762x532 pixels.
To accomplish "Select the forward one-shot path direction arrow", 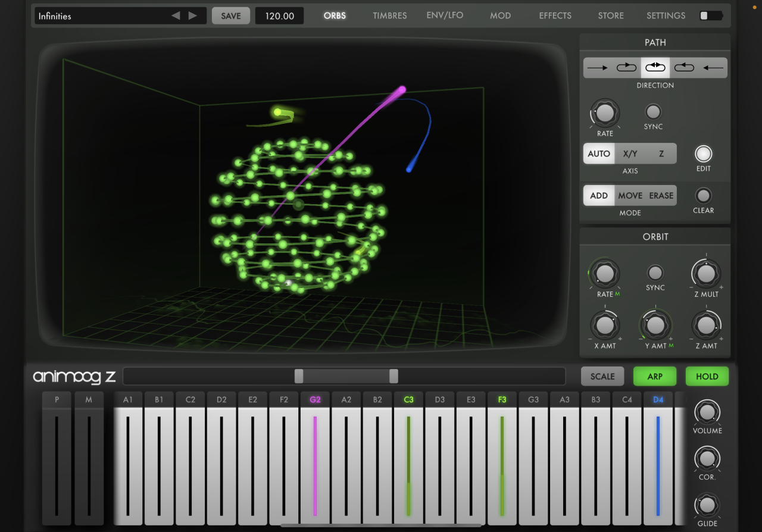I will [x=597, y=68].
